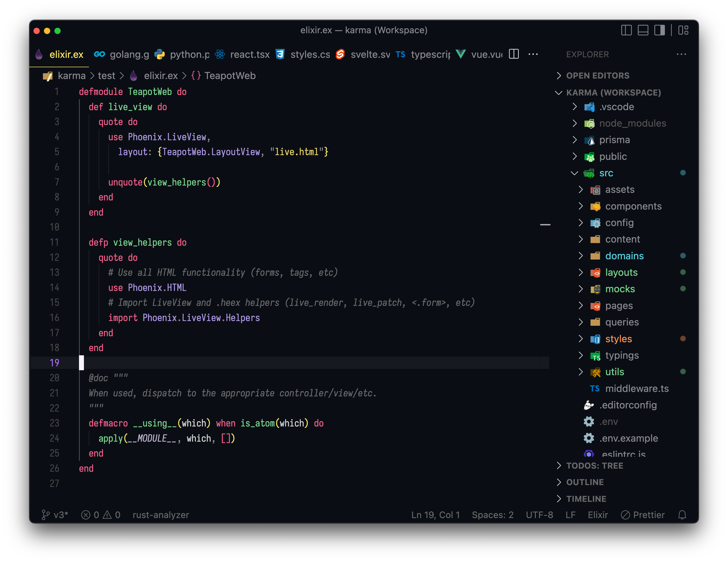Toggle the secondary sidebar visibility
Image resolution: width=728 pixels, height=562 pixels.
[x=660, y=30]
